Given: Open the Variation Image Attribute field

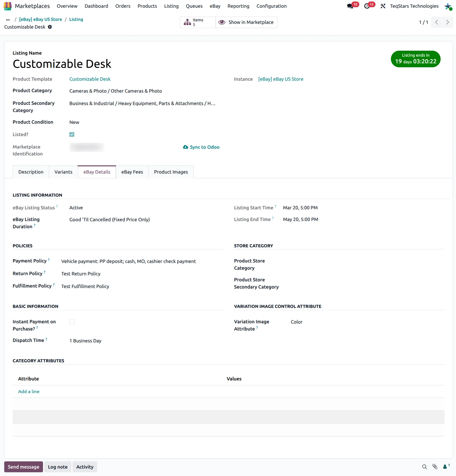Looking at the screenshot, I should 367,322.
